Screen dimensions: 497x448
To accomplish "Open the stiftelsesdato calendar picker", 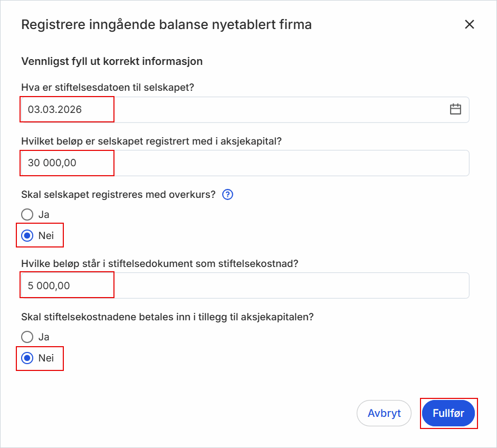I will (x=456, y=109).
